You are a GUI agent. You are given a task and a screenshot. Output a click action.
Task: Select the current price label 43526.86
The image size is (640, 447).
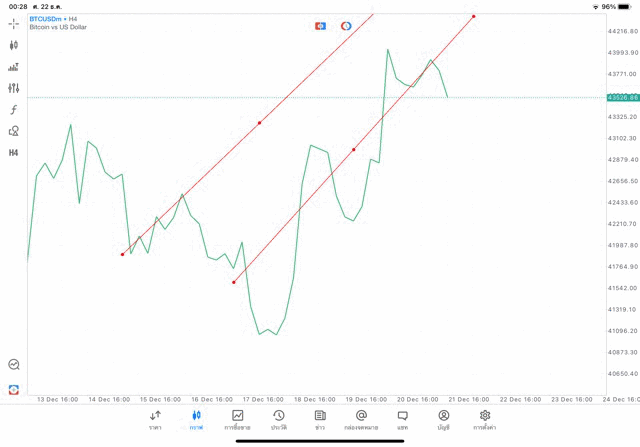coord(622,97)
